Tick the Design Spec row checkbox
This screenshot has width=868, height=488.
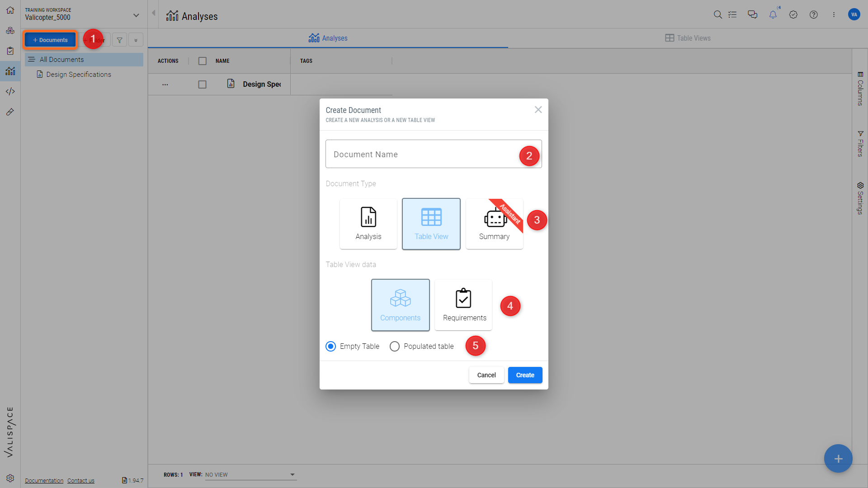pyautogui.click(x=203, y=84)
